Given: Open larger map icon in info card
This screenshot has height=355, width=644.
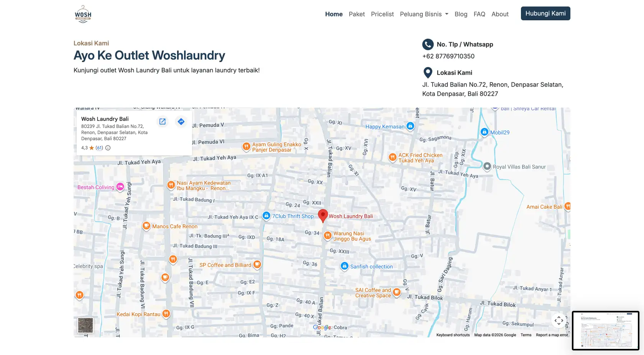Looking at the screenshot, I should pos(163,121).
